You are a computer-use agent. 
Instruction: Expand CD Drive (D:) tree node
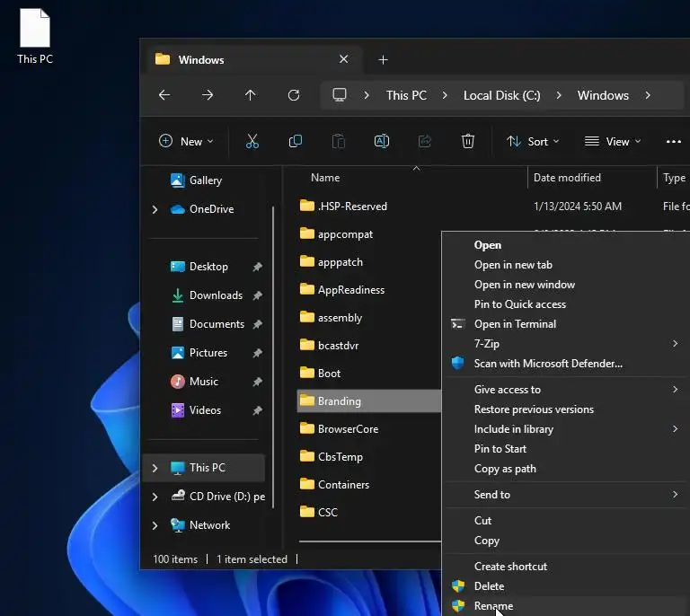click(155, 497)
